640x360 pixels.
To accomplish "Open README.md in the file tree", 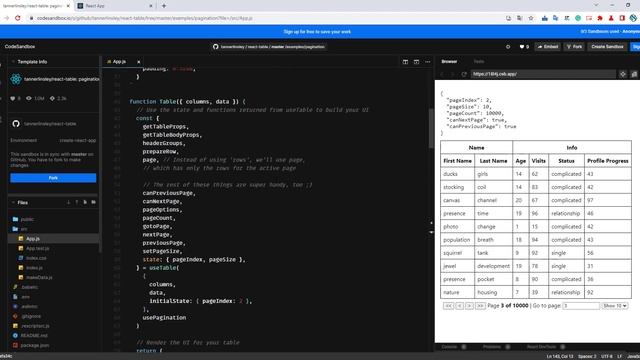I will (34, 336).
